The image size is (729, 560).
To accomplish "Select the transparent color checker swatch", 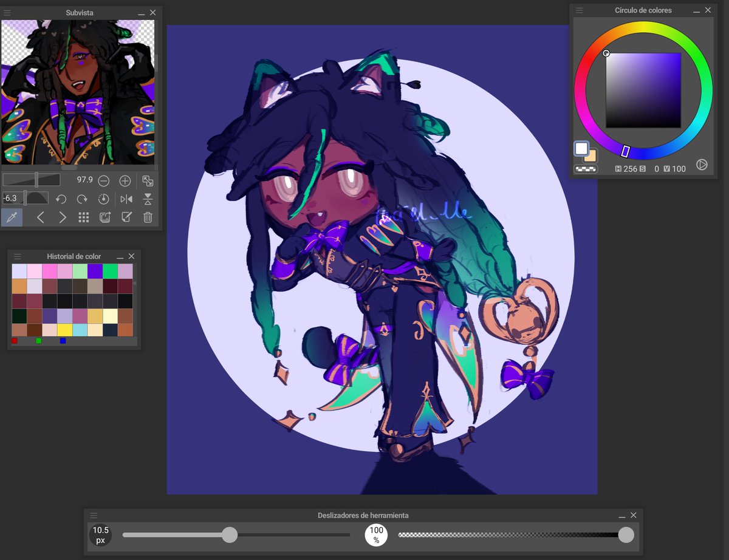I will pyautogui.click(x=586, y=169).
